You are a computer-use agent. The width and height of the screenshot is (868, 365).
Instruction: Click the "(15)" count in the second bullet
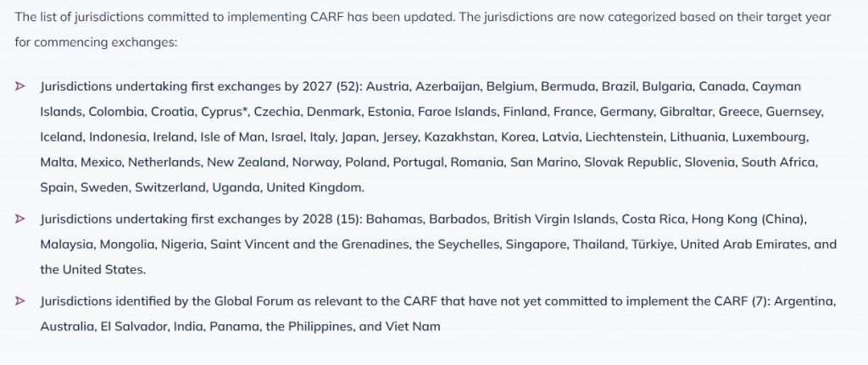348,219
